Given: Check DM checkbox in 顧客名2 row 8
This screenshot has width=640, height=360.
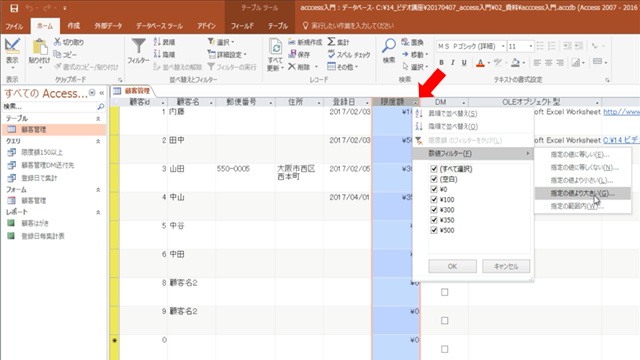Looking at the screenshot, I should [444, 292].
